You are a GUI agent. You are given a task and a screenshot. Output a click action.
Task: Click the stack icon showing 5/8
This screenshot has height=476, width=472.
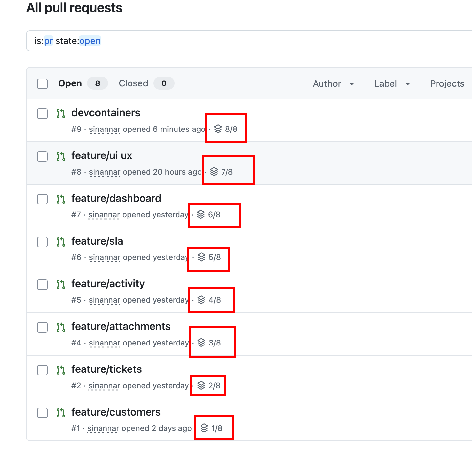point(201,257)
